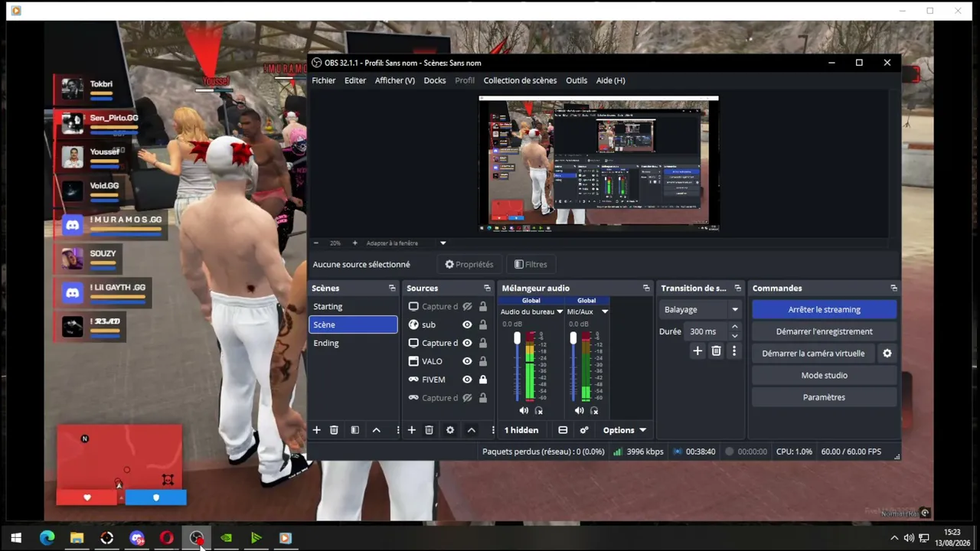The image size is (980, 551).
Task: Open Scènes toolbar overflow three-dot menu
Action: 397,430
